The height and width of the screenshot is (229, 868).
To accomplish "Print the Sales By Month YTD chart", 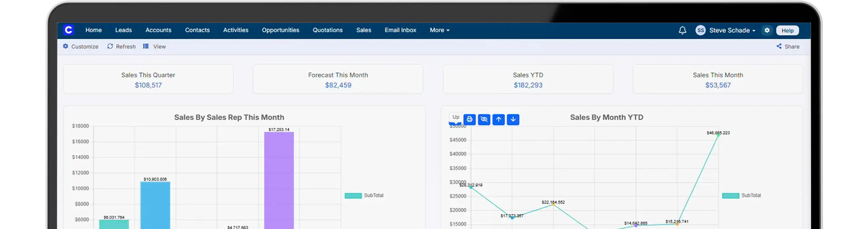I will point(469,120).
